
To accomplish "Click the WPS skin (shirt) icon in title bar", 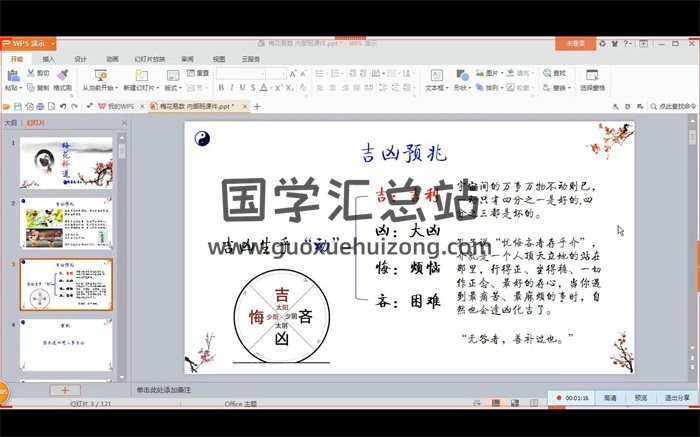I will [x=615, y=43].
